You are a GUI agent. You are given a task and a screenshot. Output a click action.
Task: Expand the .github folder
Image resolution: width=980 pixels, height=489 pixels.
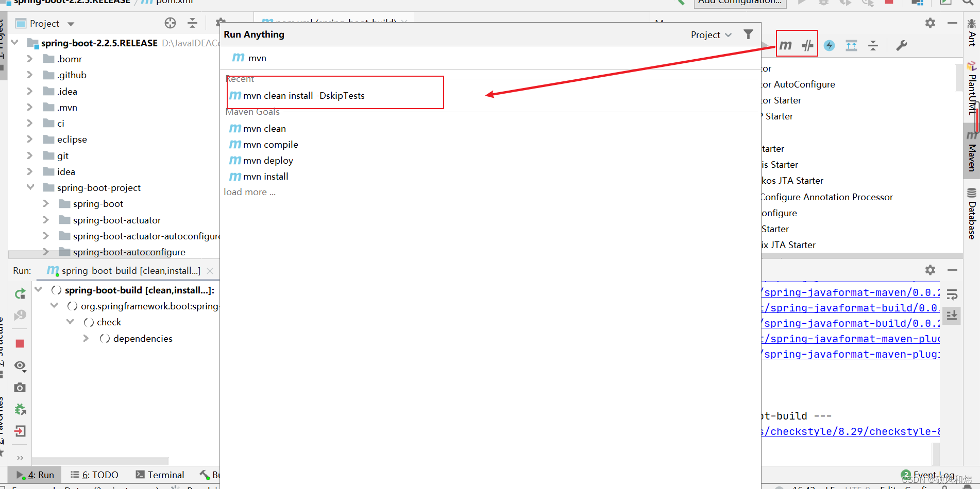(30, 75)
